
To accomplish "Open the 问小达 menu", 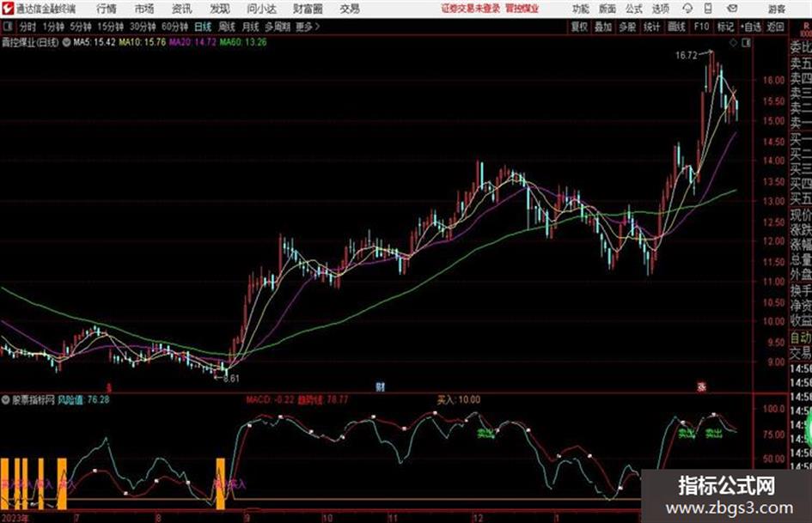I will click(x=261, y=9).
